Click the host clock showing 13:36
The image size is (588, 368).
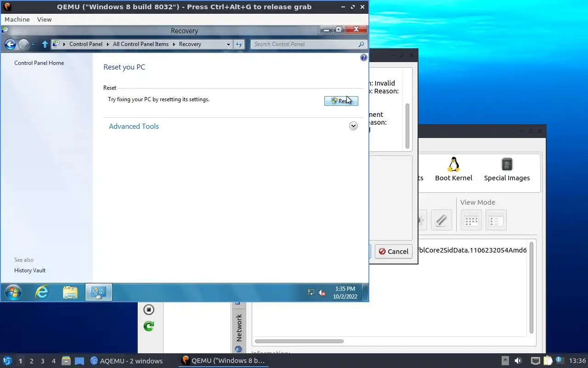(577, 361)
